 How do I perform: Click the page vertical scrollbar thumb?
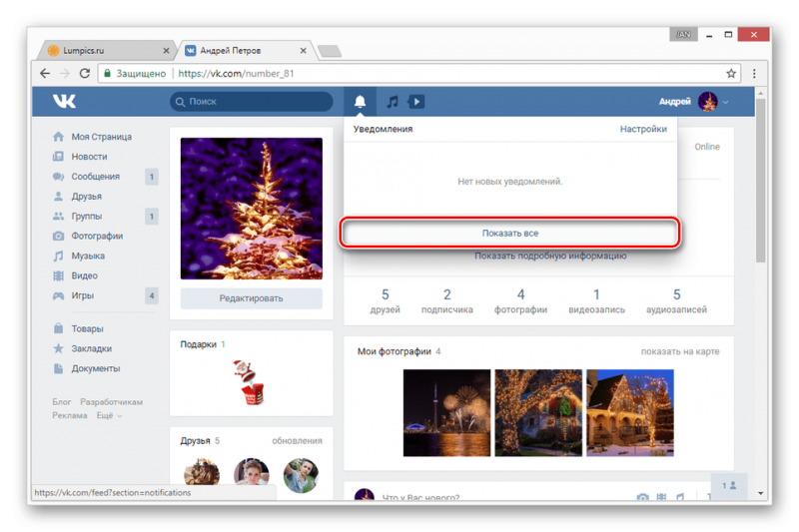[760, 181]
